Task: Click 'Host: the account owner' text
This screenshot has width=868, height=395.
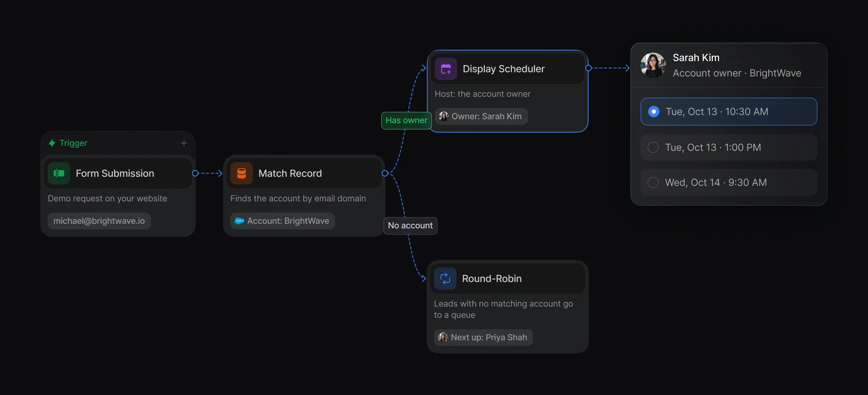Action: pyautogui.click(x=482, y=94)
